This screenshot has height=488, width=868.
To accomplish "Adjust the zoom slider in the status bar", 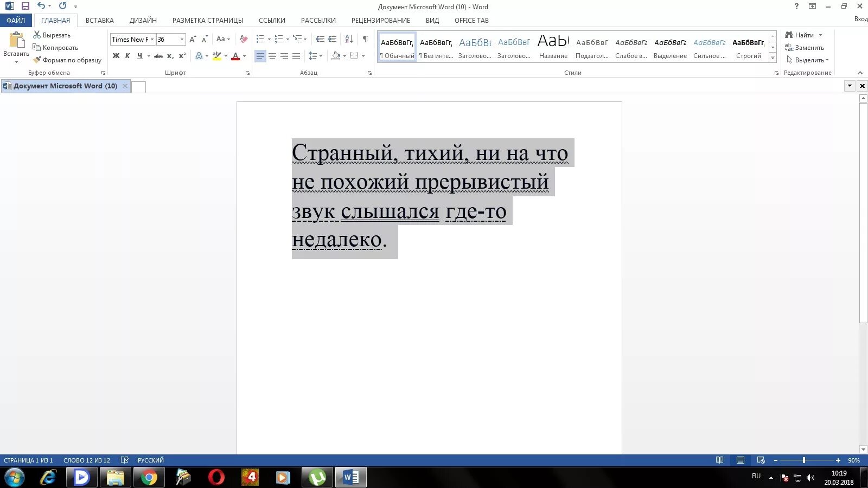I will [x=805, y=460].
